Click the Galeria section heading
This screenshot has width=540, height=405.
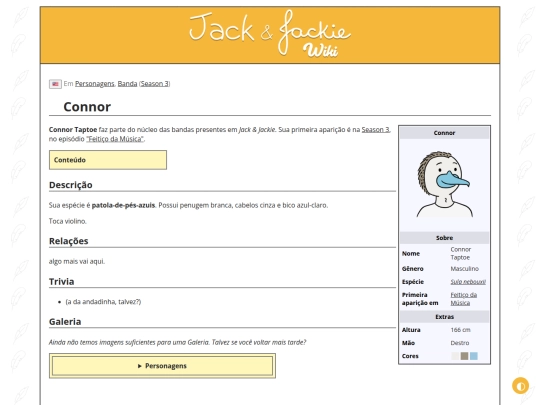click(x=65, y=322)
